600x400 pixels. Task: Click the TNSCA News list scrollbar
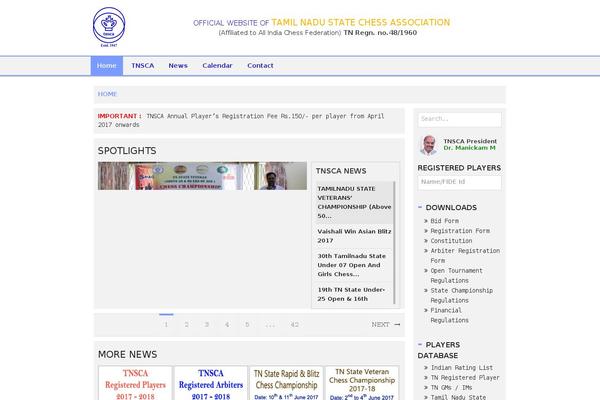click(x=395, y=243)
